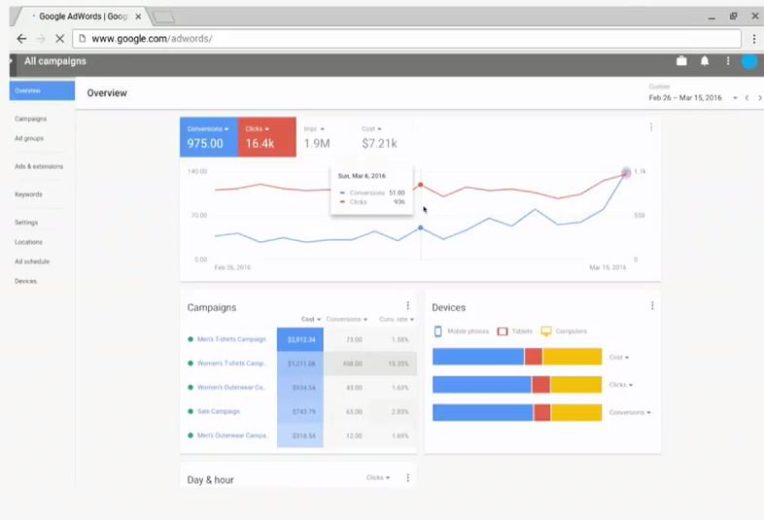Image resolution: width=764 pixels, height=520 pixels.
Task: Open Keywords in the left sidebar
Action: (28, 194)
